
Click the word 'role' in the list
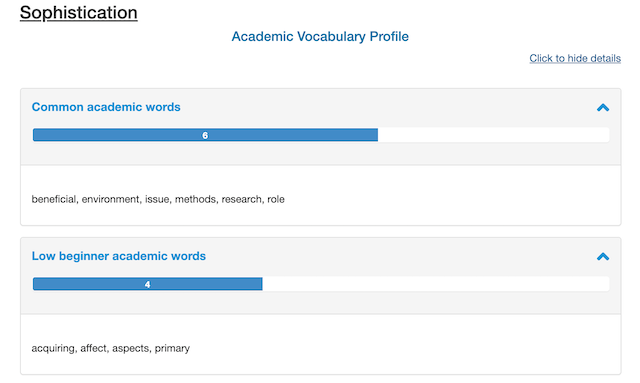tap(276, 199)
